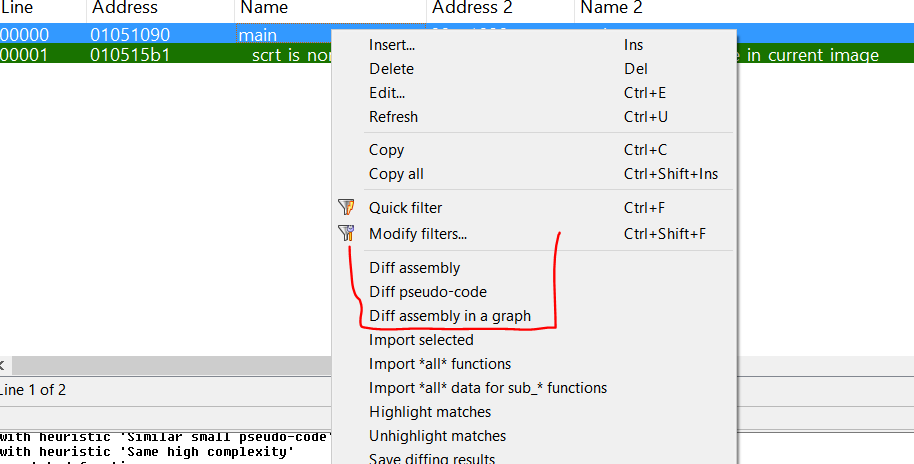Viewport: 914px width, 464px height.
Task: Click the Quick filter funnel icon
Action: click(346, 208)
